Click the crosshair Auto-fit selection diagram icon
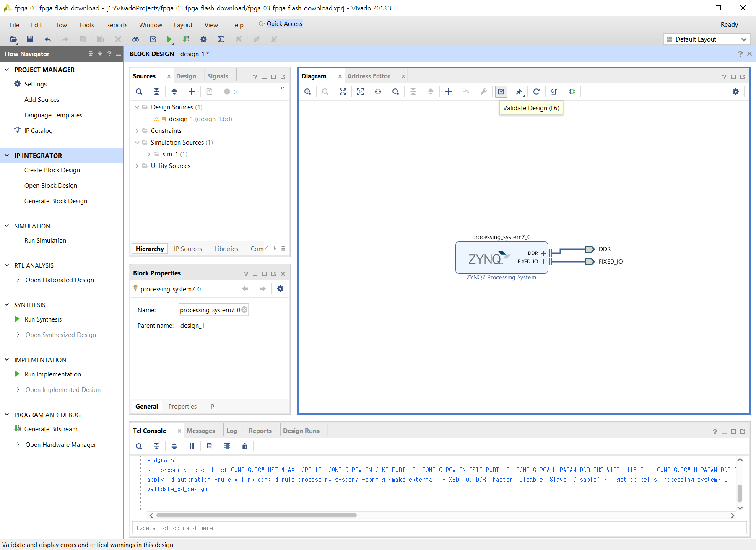This screenshot has width=756, height=550. coord(378,92)
